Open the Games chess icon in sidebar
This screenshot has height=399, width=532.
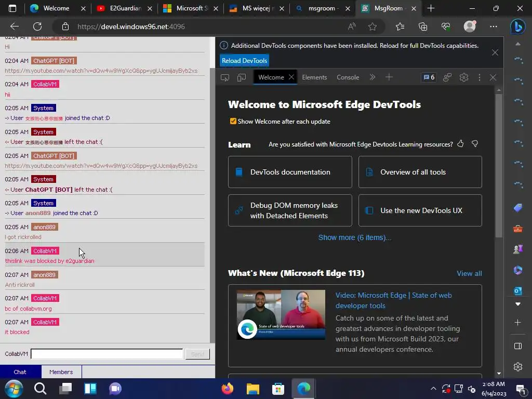pos(518,249)
